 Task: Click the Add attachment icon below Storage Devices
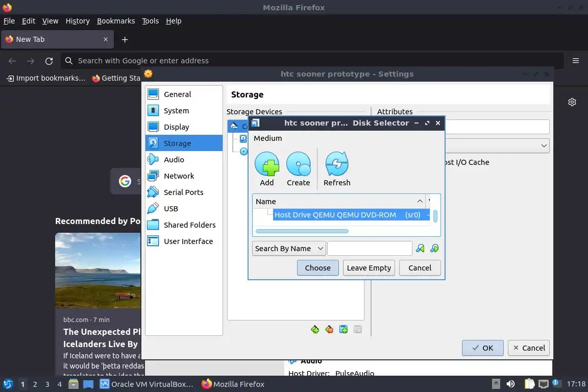(x=344, y=329)
